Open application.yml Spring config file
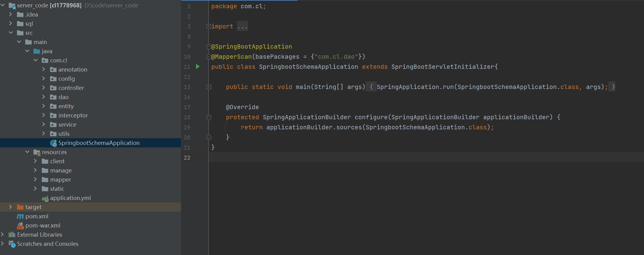Viewport: 644px width, 255px height. point(70,198)
